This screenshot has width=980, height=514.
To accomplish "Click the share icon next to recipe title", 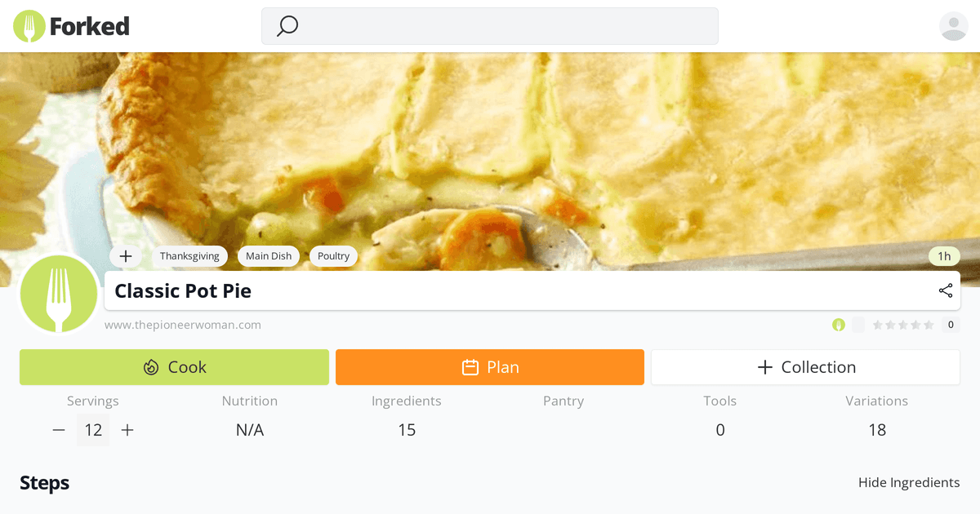I will click(945, 290).
